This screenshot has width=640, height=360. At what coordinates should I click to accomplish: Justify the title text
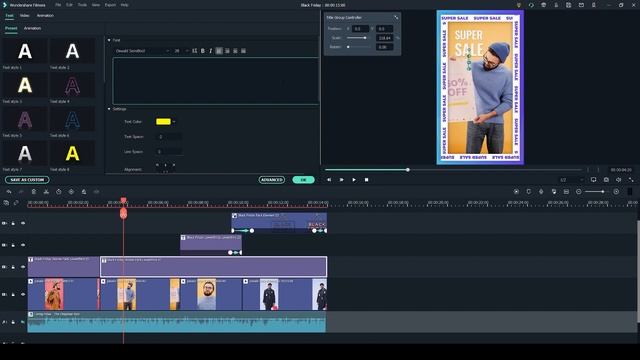[244, 51]
